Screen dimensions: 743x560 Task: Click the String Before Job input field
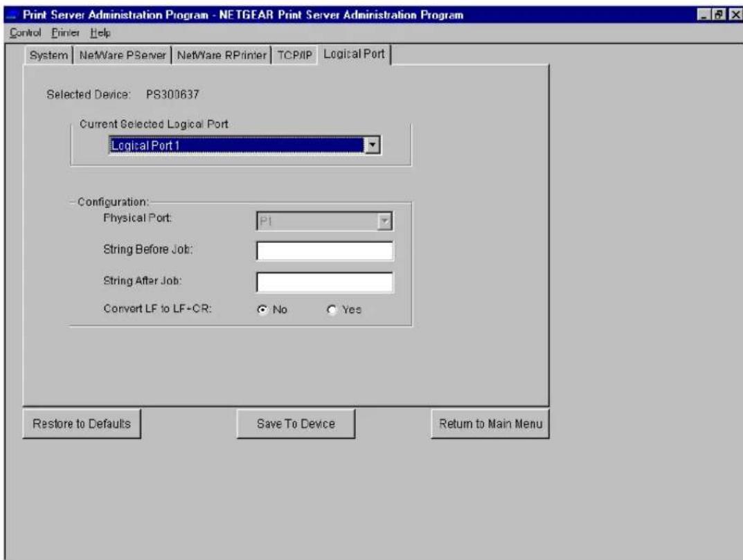pos(325,251)
